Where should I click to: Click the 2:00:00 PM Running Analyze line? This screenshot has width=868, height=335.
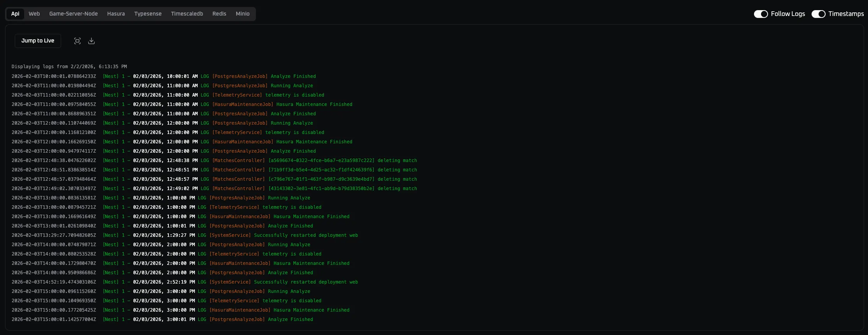click(161, 245)
